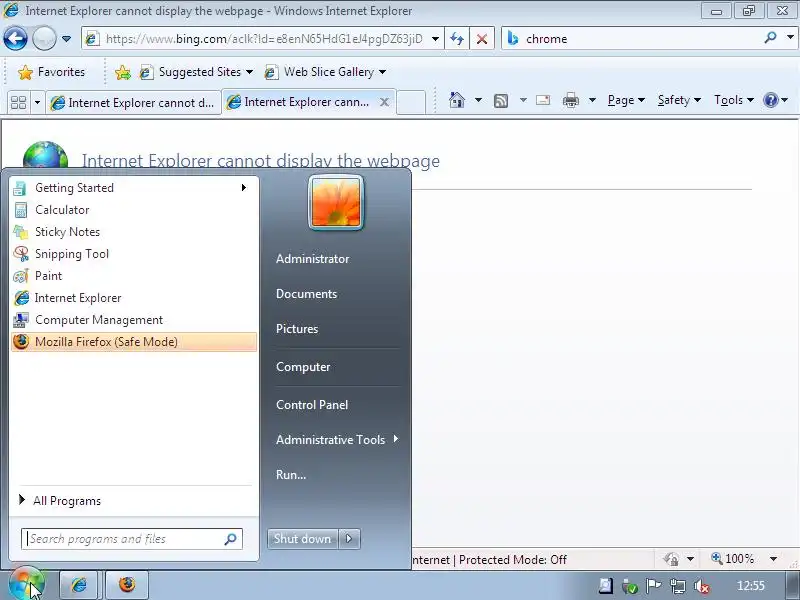
Task: Go back with the IE back arrow
Action: [15, 38]
